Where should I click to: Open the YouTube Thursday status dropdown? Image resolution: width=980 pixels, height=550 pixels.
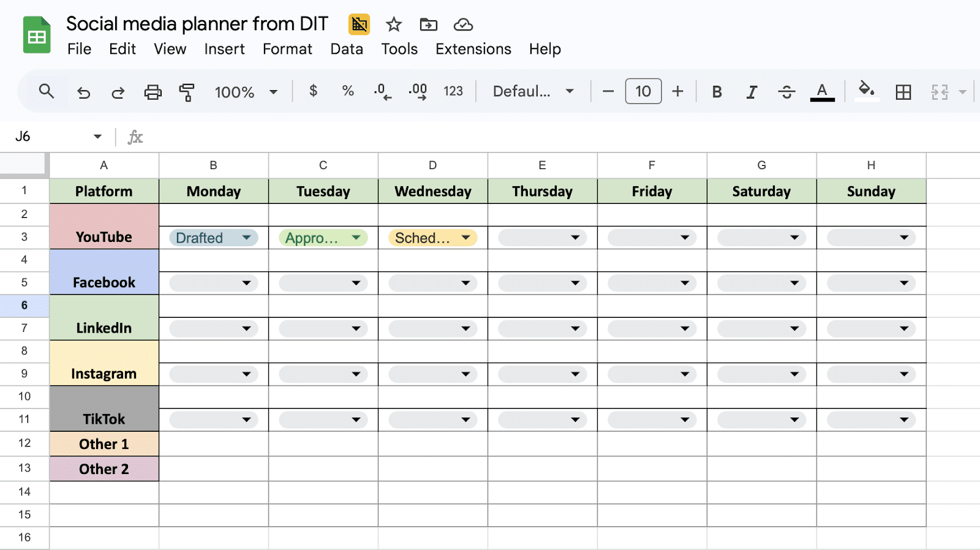543,238
